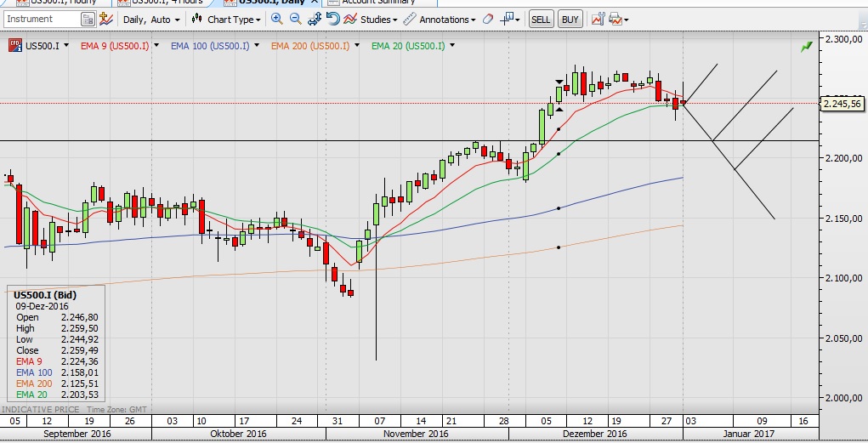The image size is (868, 443).
Task: Switch to the US500.I, 4 Hours tab
Action: coord(162,2)
